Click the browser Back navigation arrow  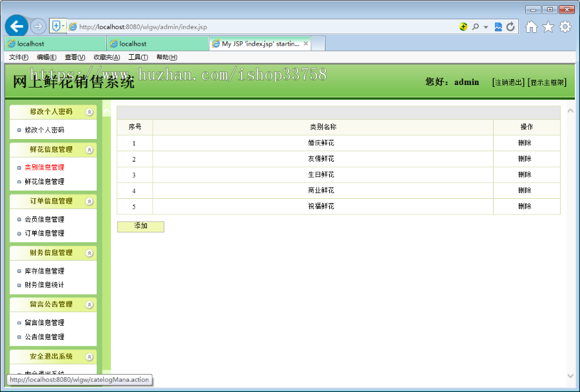[x=17, y=26]
